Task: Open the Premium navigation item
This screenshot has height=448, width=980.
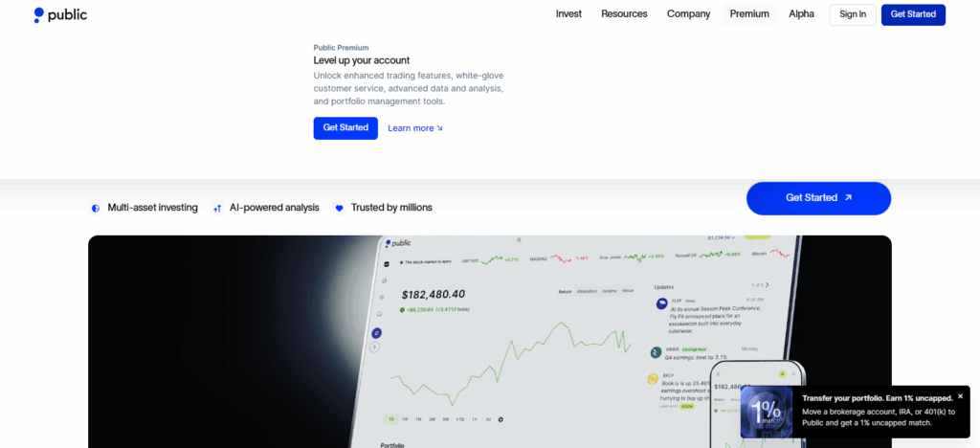Action: tap(749, 14)
